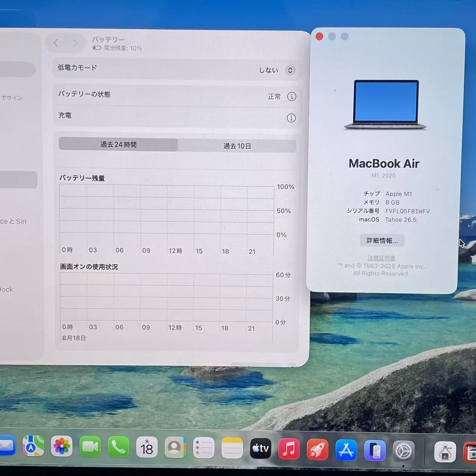Screen dimensions: 476x476
Task: Click メモリ value 8 GB
Action: 392,203
